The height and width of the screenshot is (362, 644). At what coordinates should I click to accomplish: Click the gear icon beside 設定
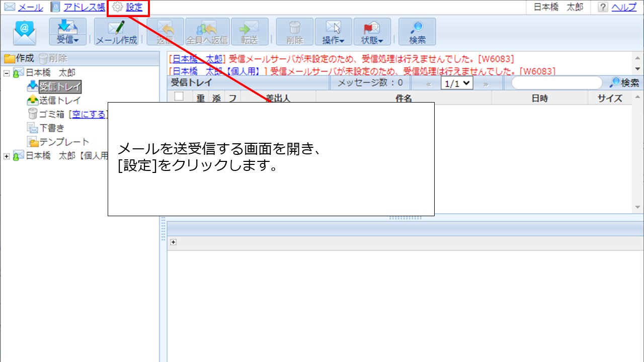pos(118,8)
